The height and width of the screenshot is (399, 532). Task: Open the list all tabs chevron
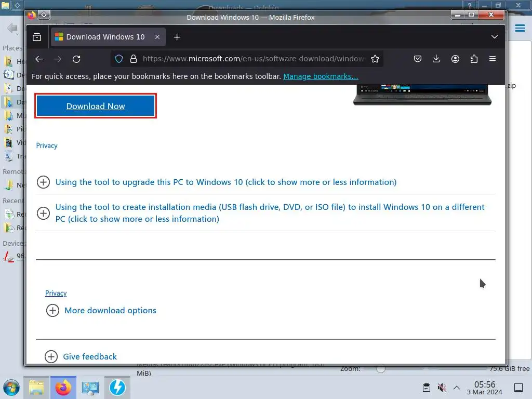[x=495, y=37]
